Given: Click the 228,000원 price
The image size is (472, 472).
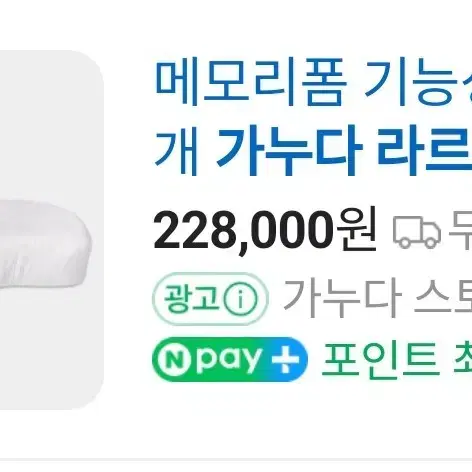Looking at the screenshot, I should [x=265, y=231].
